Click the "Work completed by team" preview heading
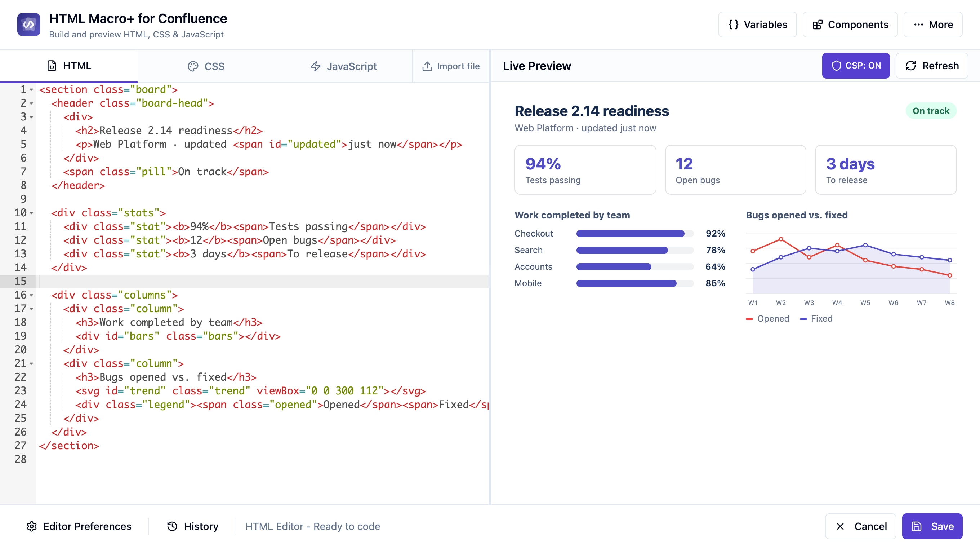Viewport: 980px width, 548px height. 572,215
